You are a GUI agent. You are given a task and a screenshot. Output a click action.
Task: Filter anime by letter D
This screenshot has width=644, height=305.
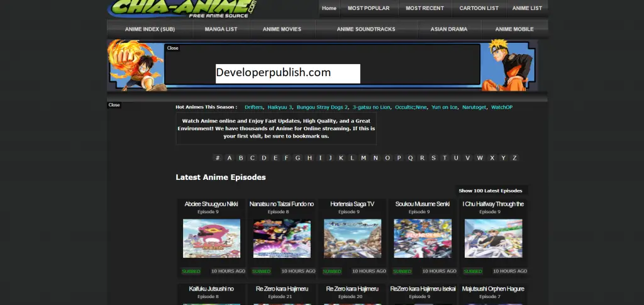click(264, 158)
